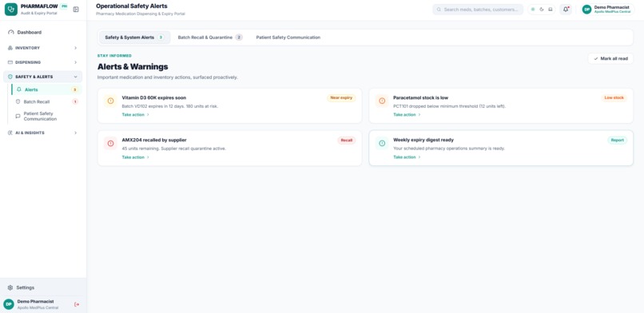Click the 'Weekly expiry digest ready' title
Screen dimensions: 644x313
[x=423, y=141]
